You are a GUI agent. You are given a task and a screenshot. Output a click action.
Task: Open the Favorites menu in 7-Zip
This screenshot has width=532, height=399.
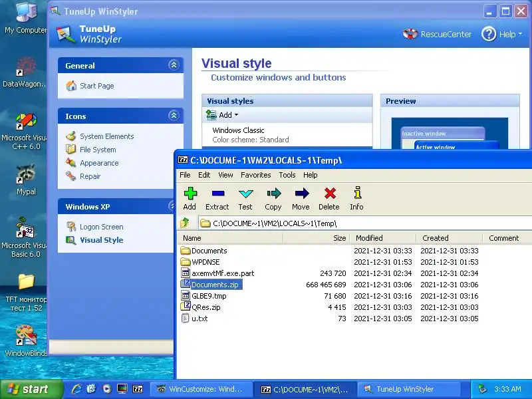(x=256, y=175)
